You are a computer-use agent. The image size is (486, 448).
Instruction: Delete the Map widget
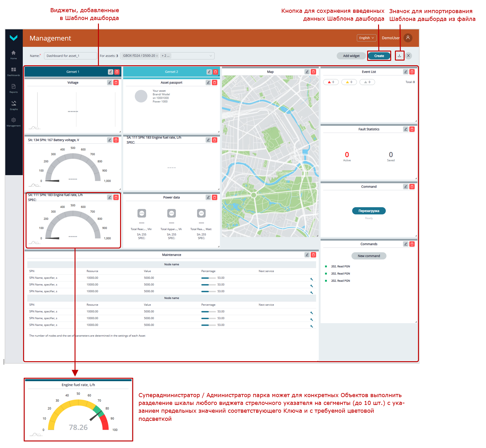[x=313, y=72]
